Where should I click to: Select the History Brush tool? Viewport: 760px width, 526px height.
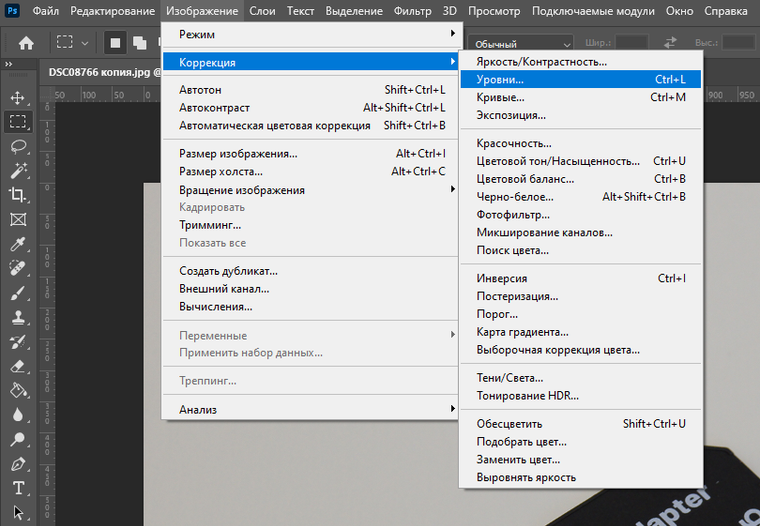(x=18, y=342)
